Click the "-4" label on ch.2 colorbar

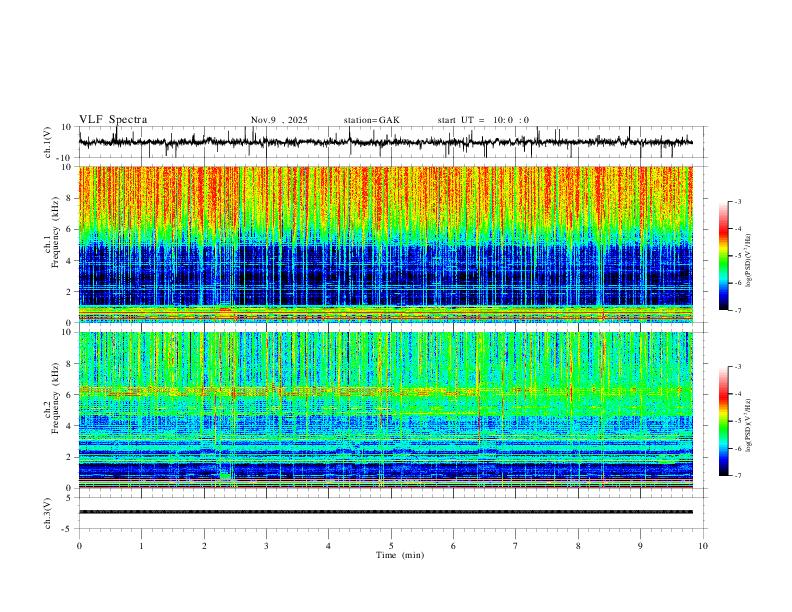point(737,393)
